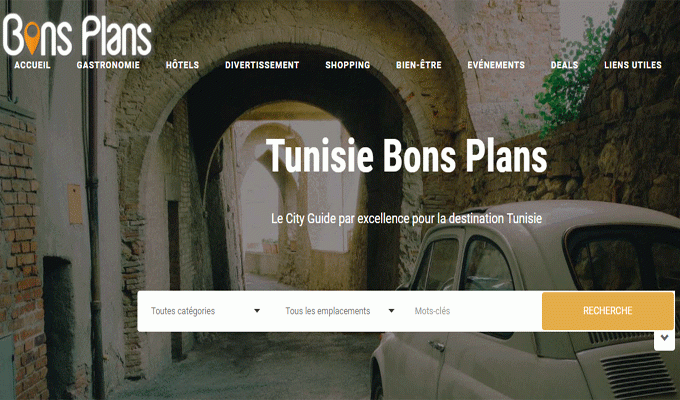Click the Tunisie Bons Plans heading
The image size is (680, 400).
[407, 156]
